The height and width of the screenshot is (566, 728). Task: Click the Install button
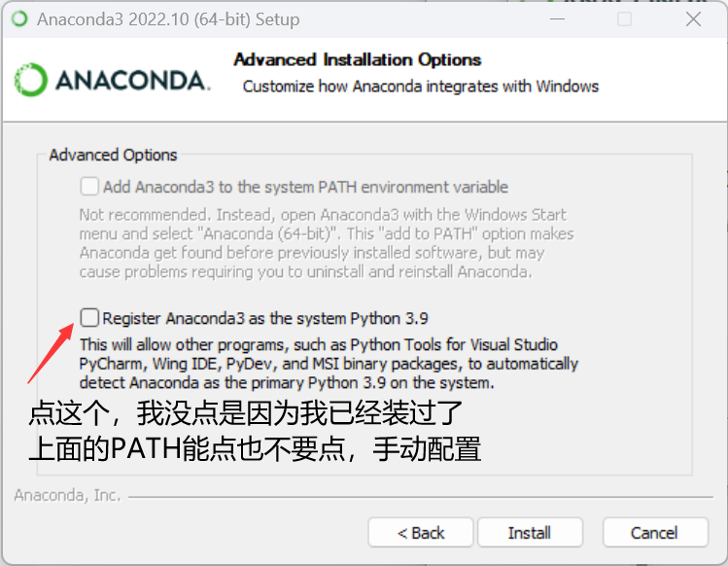pos(530,533)
